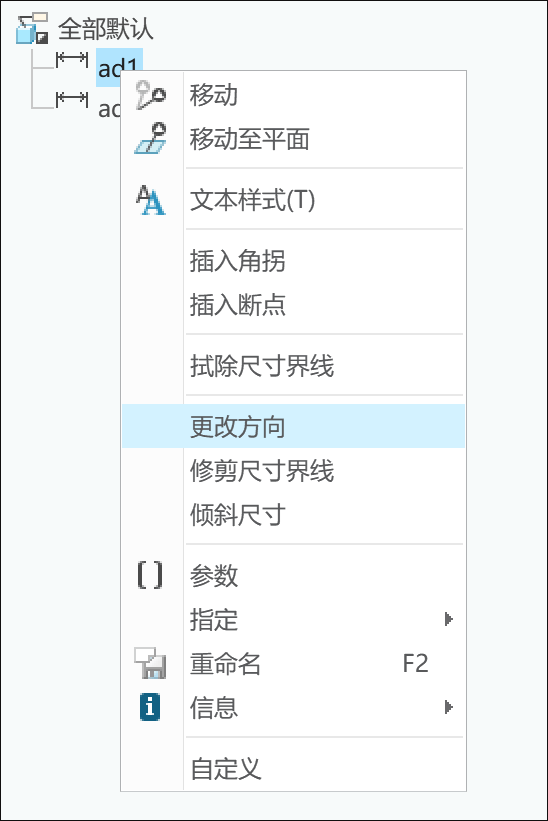Screen dimensions: 548x821
Task: Choose 修剪尺寸界线 option
Action: (293, 470)
